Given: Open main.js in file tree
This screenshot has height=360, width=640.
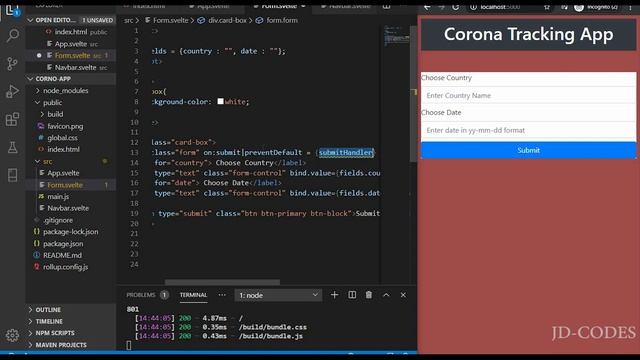Looking at the screenshot, I should 58,196.
